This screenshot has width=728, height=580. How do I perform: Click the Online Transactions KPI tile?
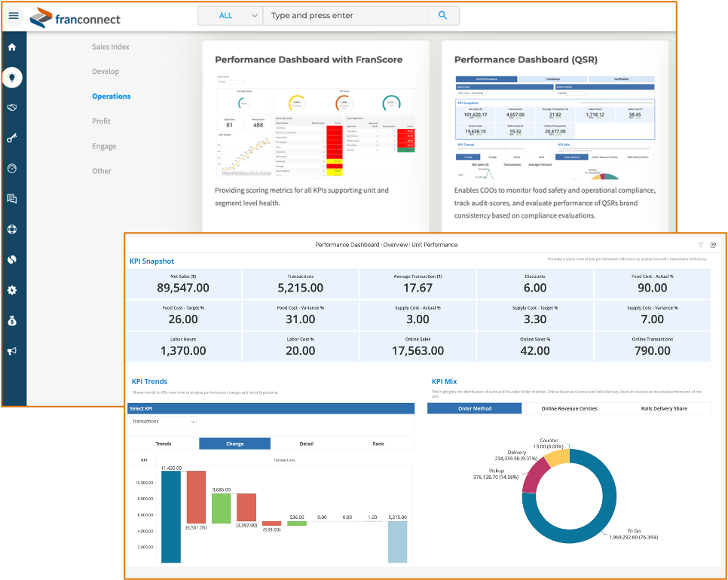coord(653,347)
